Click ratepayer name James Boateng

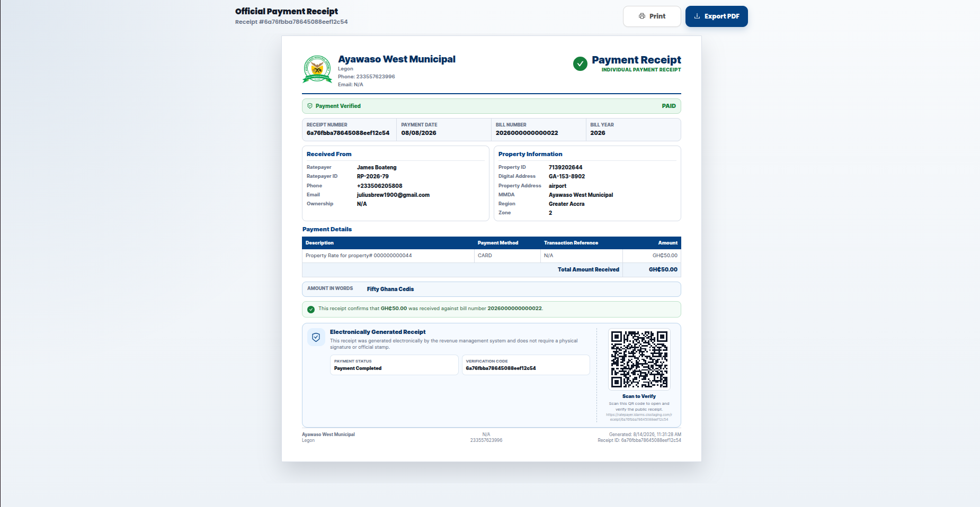(377, 167)
